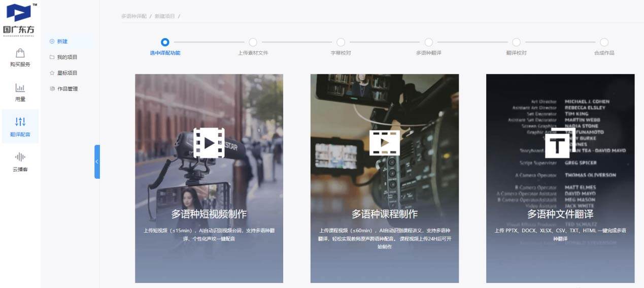This screenshot has width=644, height=288.
Task: Open 云播客 waveform icon
Action: [x=20, y=157]
